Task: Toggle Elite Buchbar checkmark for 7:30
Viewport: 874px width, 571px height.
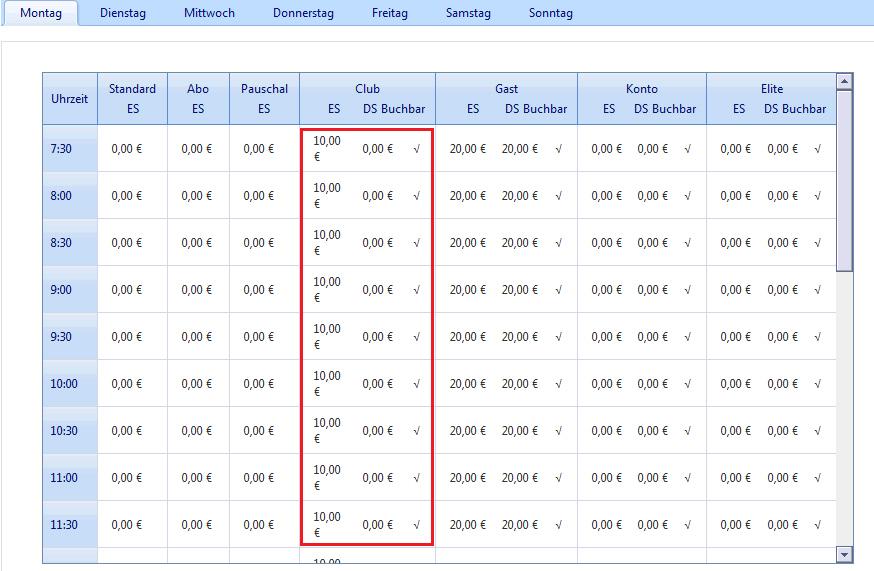Action: coord(818,149)
